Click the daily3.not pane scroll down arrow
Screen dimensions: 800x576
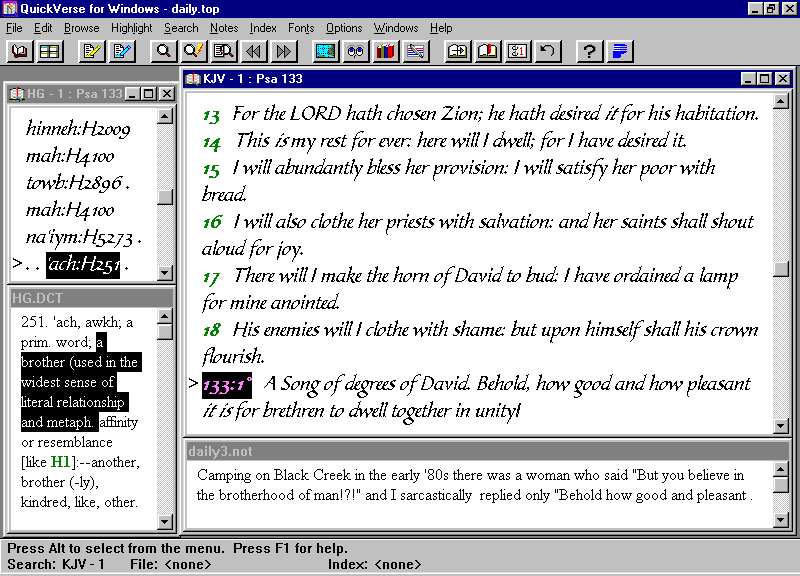click(x=781, y=520)
